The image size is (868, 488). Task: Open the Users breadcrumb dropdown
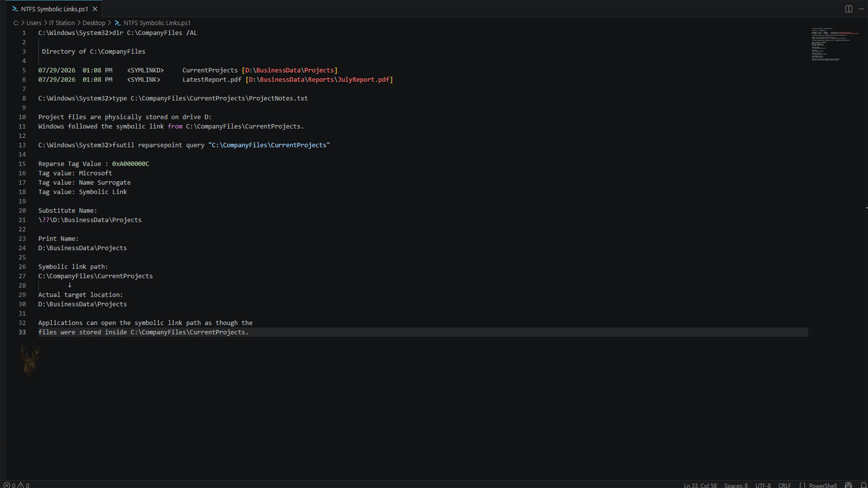coord(34,23)
